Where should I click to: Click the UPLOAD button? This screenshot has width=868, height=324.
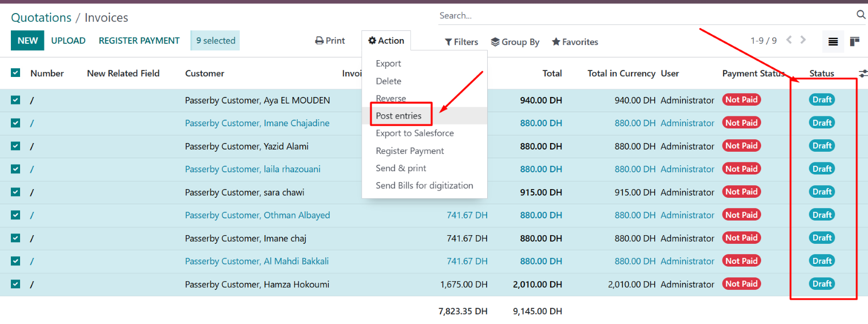click(68, 41)
